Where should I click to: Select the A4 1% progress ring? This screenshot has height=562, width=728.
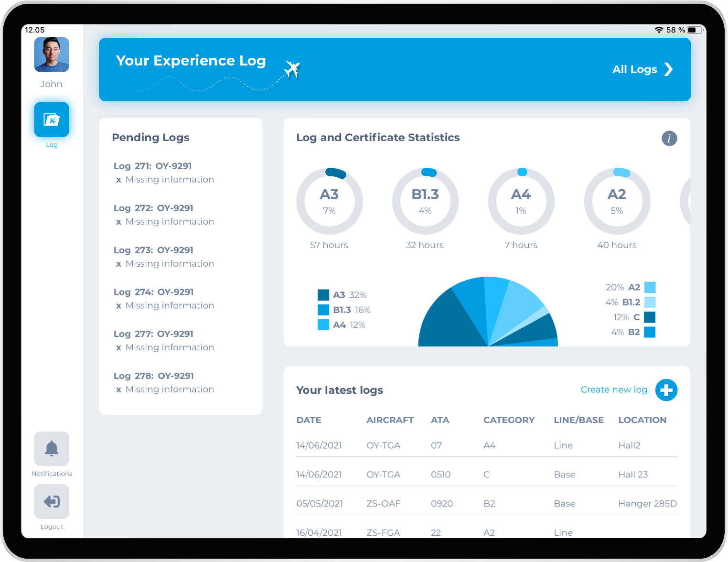[521, 201]
